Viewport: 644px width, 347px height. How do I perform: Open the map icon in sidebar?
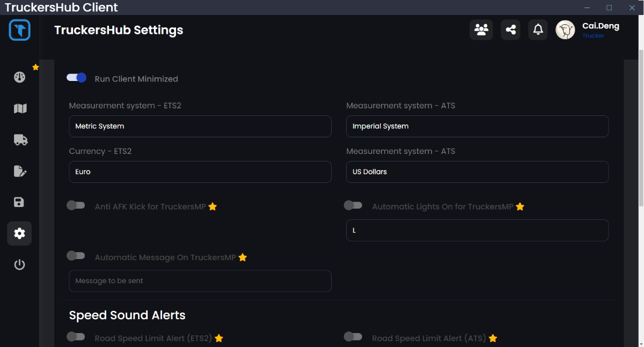(x=20, y=109)
